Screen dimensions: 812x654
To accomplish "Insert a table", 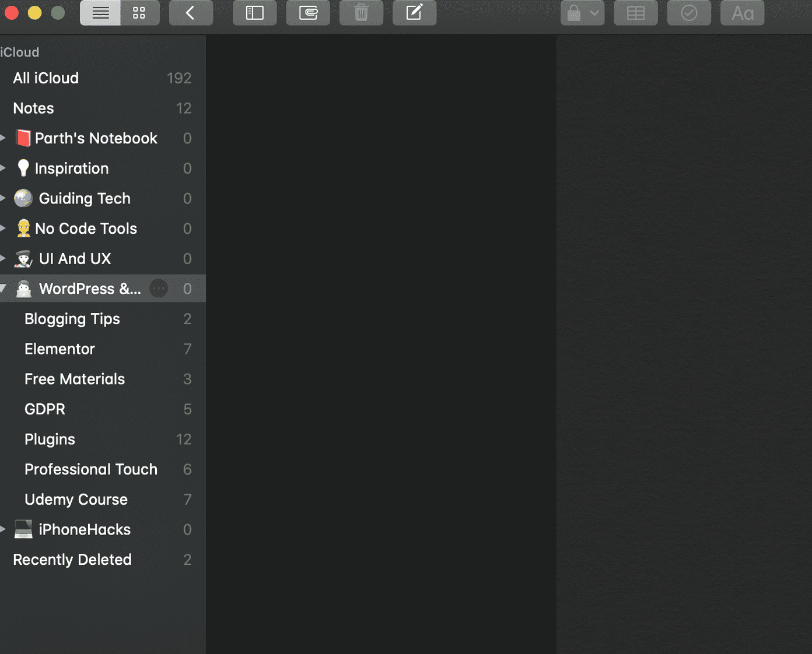I will coord(636,13).
